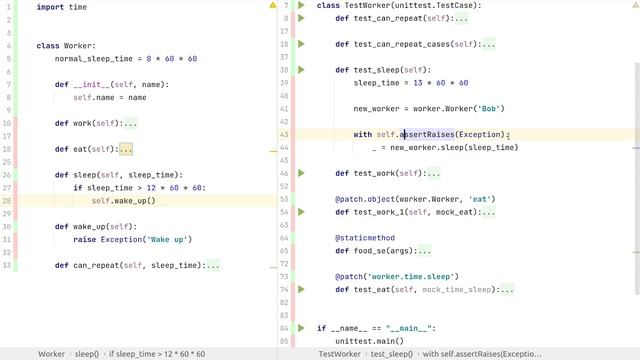Expand folded test_can_repeat_cases body

(x=489, y=44)
